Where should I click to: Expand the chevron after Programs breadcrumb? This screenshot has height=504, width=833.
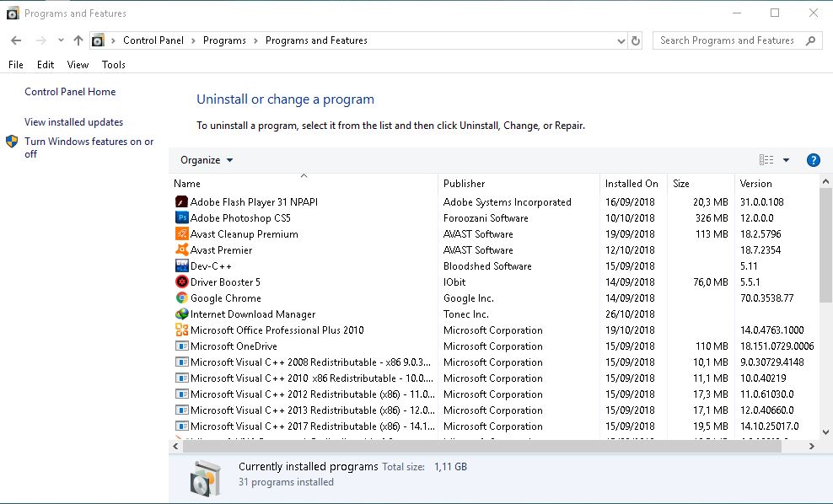(255, 40)
